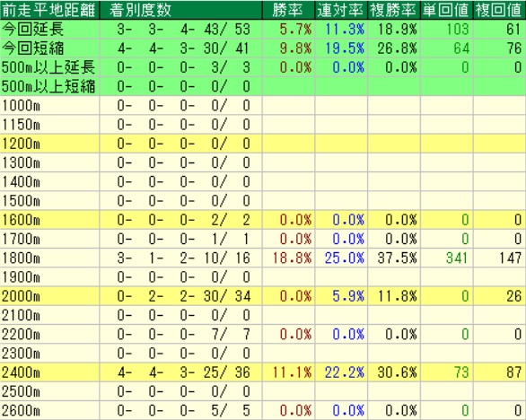
Task: Select the 2500m row label
Action: (x=22, y=391)
